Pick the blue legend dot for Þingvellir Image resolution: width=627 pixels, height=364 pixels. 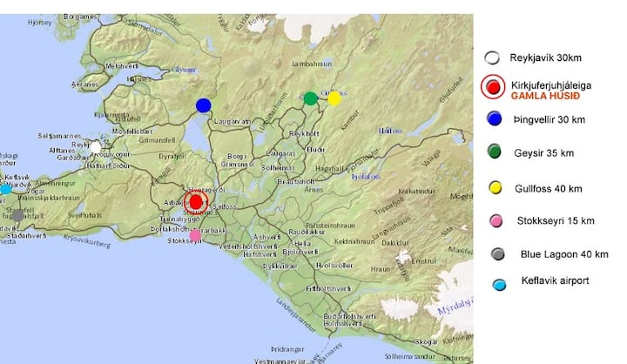[494, 119]
